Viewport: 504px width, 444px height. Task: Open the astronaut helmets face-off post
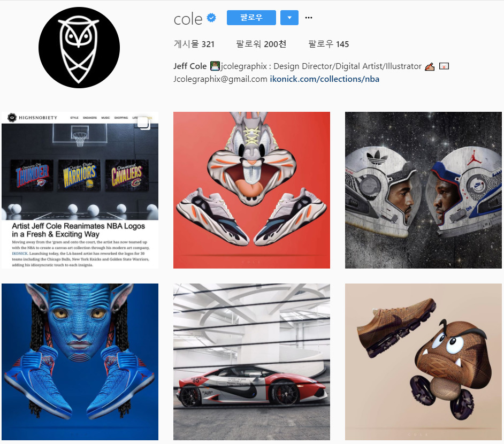[x=423, y=190]
